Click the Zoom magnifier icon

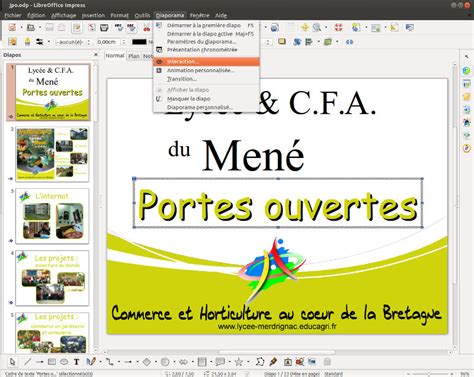tap(317, 28)
